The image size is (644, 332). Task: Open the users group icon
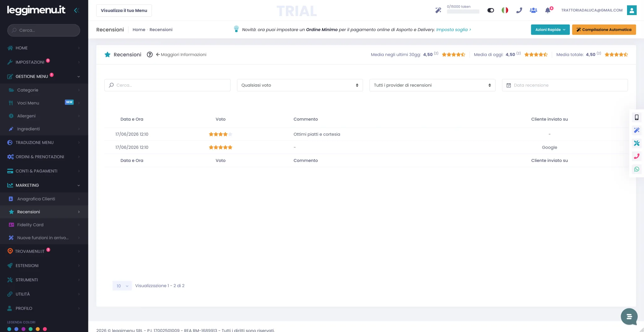[x=533, y=10]
